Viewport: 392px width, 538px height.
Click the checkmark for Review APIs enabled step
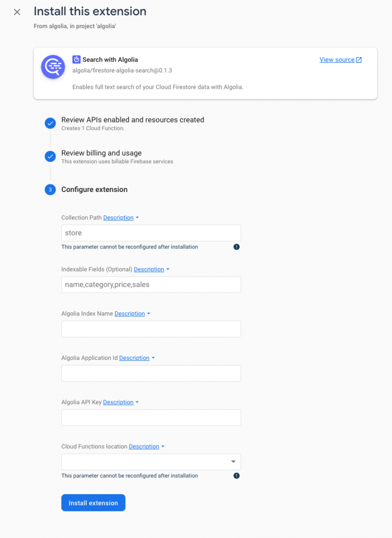coord(50,123)
